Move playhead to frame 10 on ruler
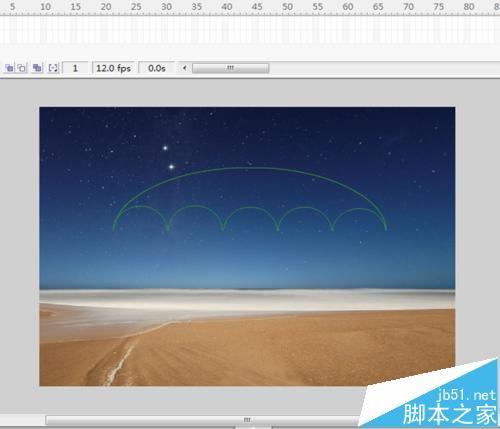The width and height of the screenshot is (500, 429). (x=45, y=7)
